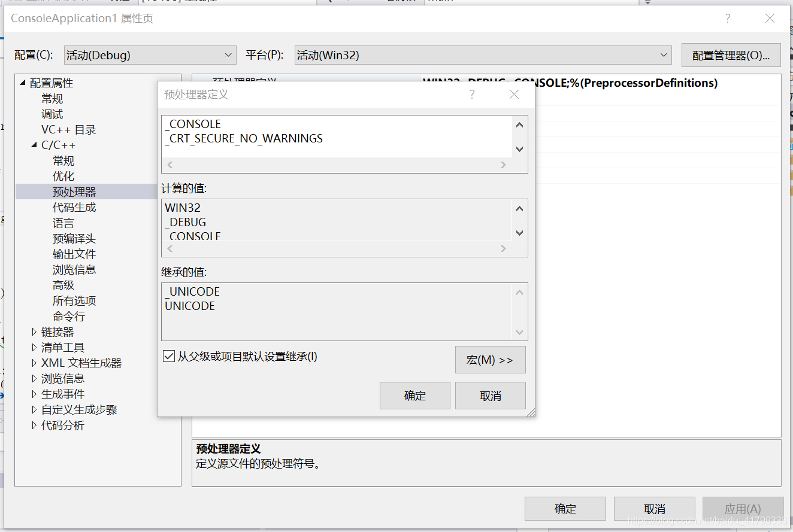Click the left scroll arrow under the 计算的值 box
The image size is (793, 532).
[169, 249]
